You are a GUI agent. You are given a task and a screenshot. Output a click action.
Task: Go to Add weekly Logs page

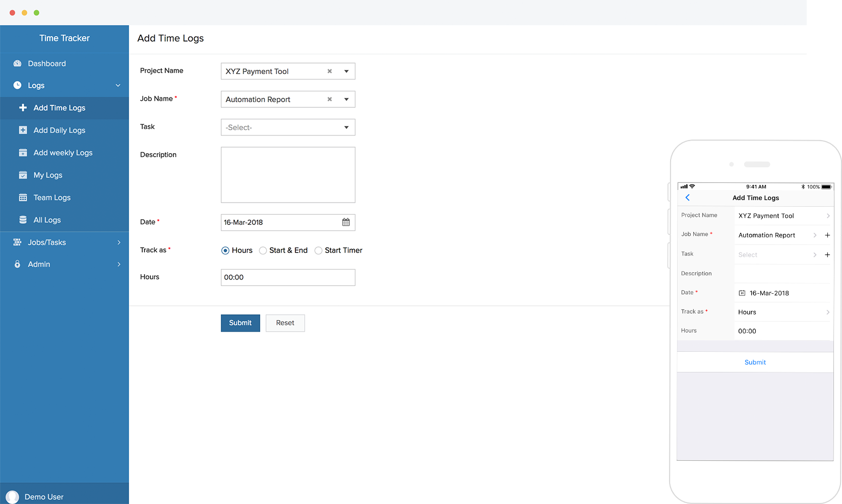coord(63,153)
